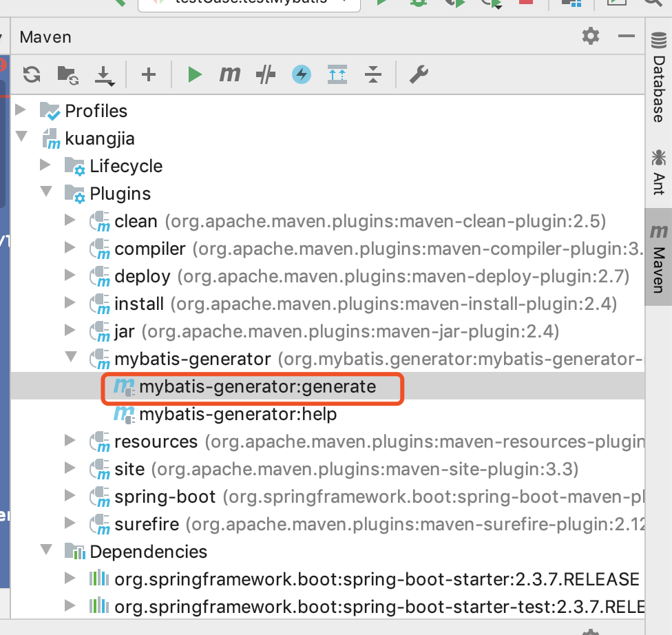The height and width of the screenshot is (635, 672).
Task: Select the install plugin row
Action: (328, 304)
